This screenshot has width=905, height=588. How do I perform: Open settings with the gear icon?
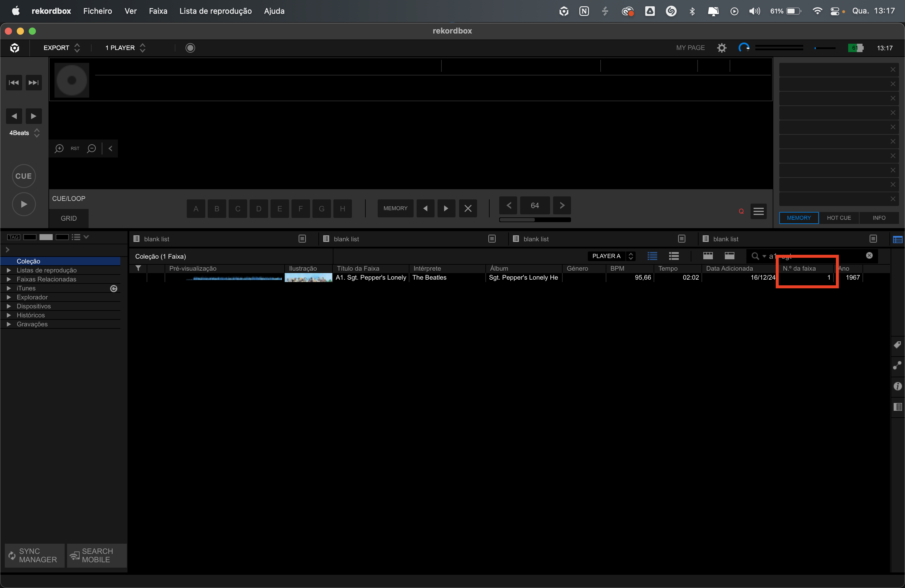(721, 48)
